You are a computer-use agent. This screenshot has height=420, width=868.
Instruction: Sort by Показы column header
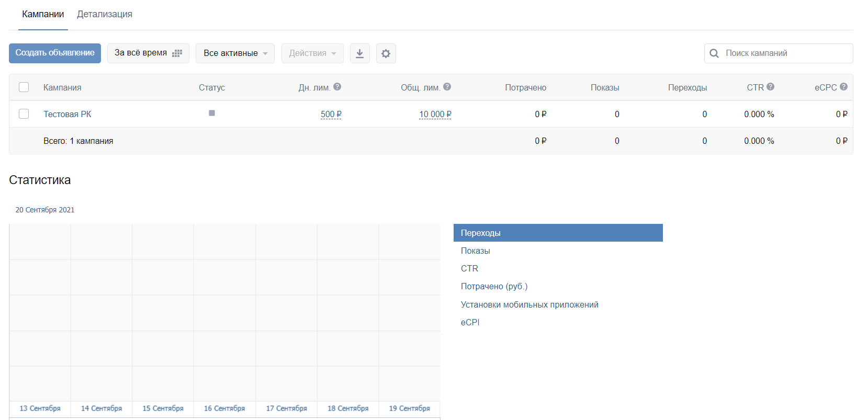(605, 87)
